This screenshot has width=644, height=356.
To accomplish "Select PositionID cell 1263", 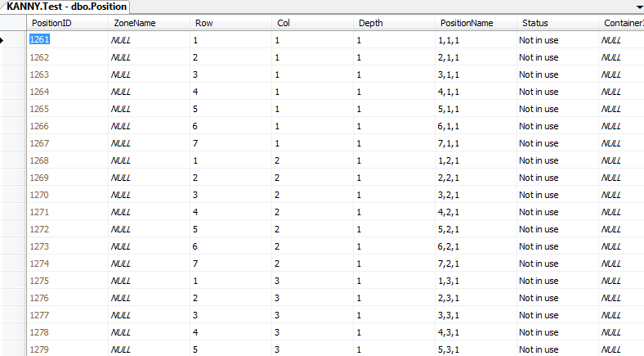I will point(67,74).
